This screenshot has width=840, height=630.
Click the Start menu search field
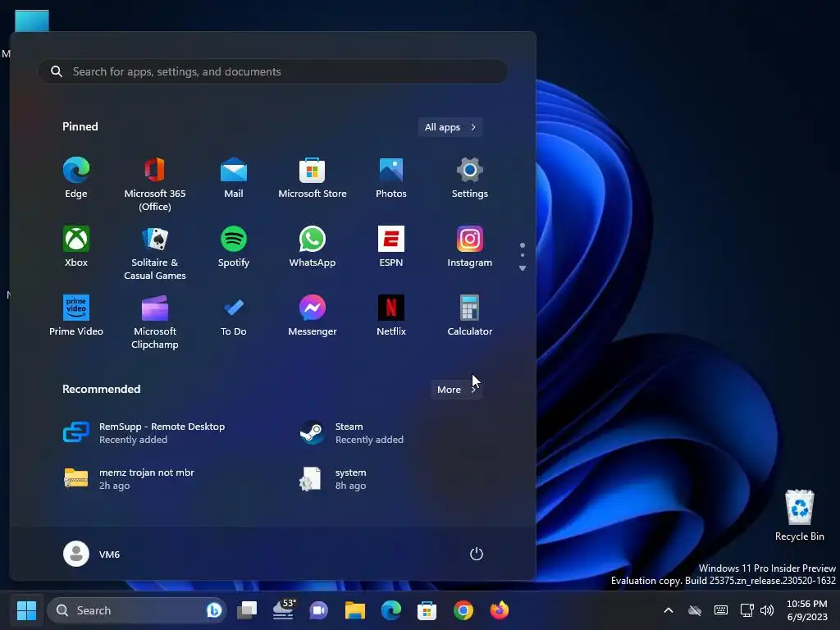[x=272, y=71]
